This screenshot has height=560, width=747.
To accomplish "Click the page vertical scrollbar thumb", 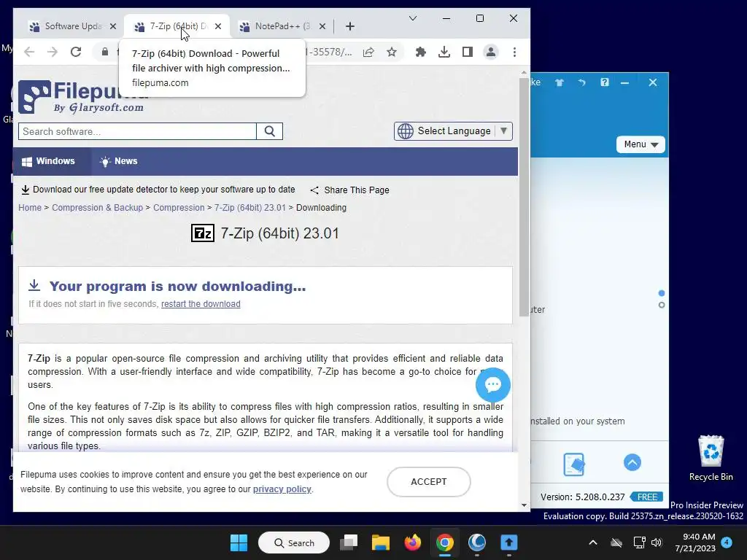I will pos(524,196).
